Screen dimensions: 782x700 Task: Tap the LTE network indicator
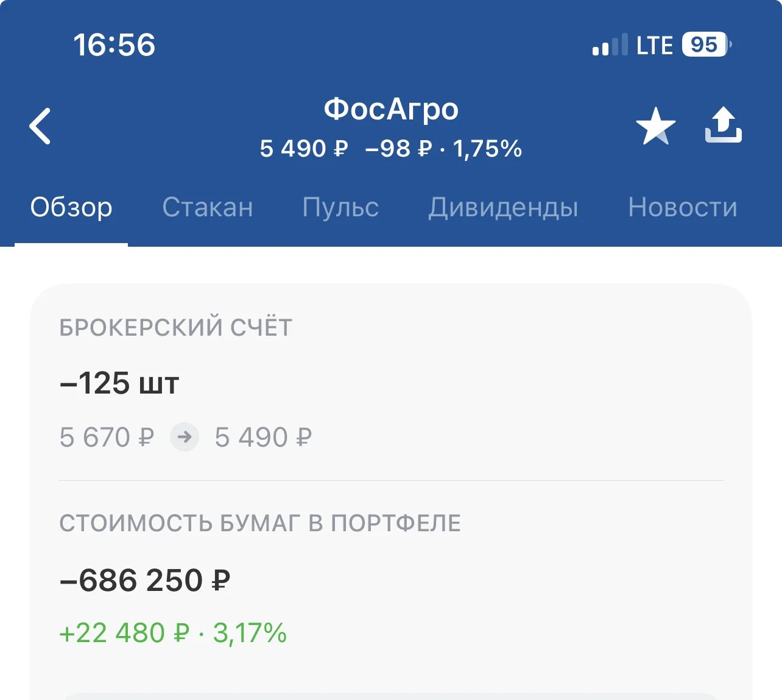pyautogui.click(x=655, y=46)
